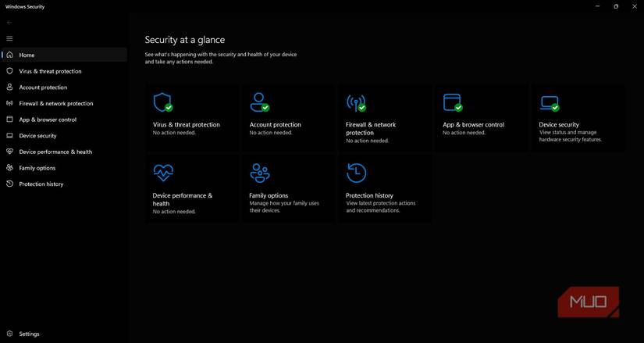Open the Device security card title
Screen dimensions: 644x343
pos(559,124)
